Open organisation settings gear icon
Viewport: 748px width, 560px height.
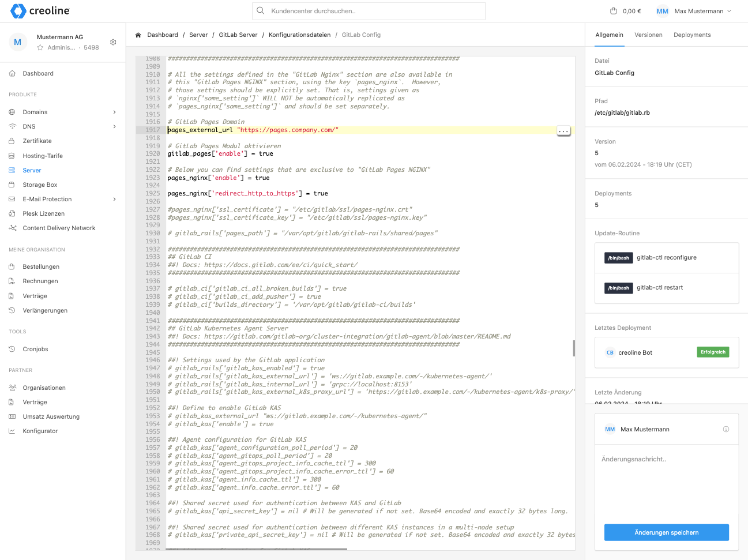click(113, 42)
